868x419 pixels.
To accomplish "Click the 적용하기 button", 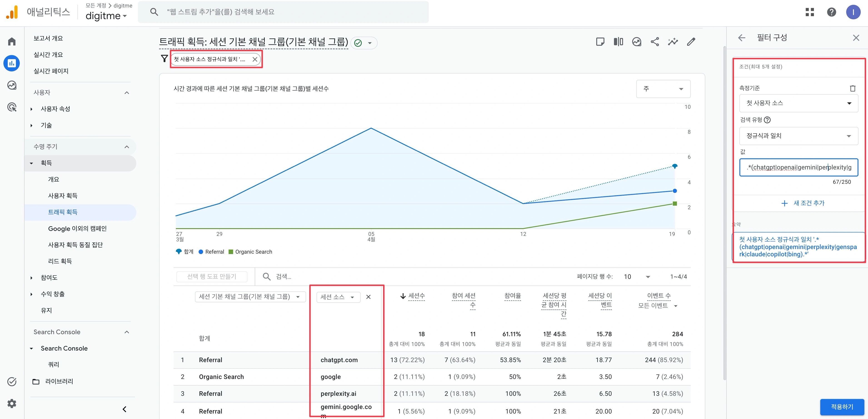I will click(x=842, y=407).
